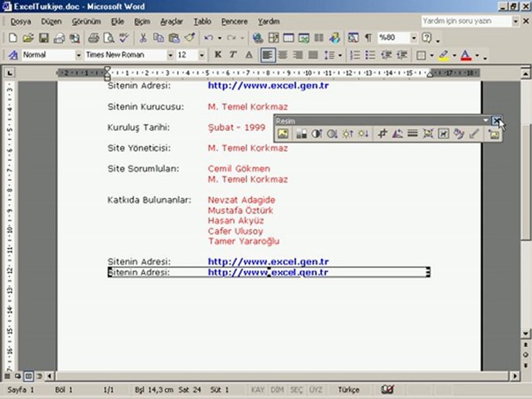Apply the red font color
532x399 pixels.
[466, 55]
